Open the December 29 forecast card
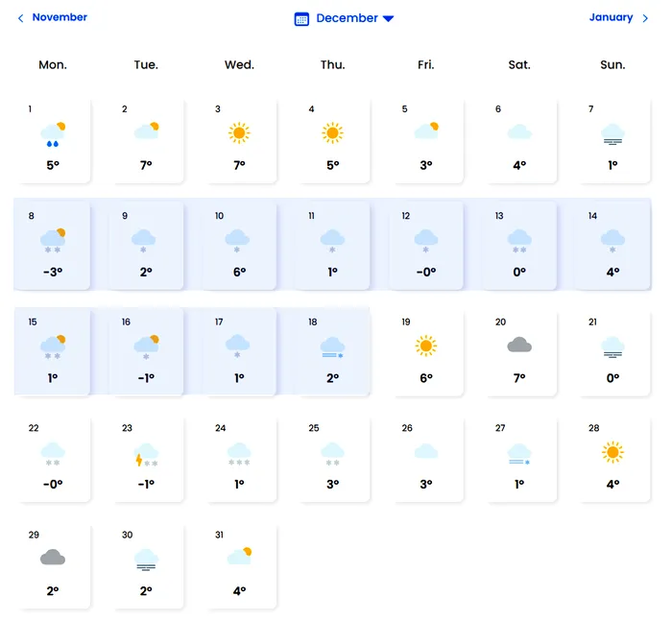672x620 pixels. point(53,565)
